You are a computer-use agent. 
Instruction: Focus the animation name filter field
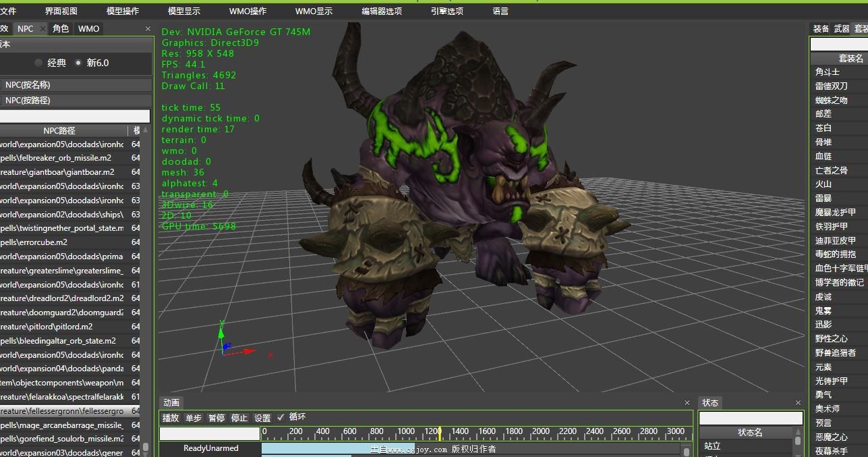(210, 433)
